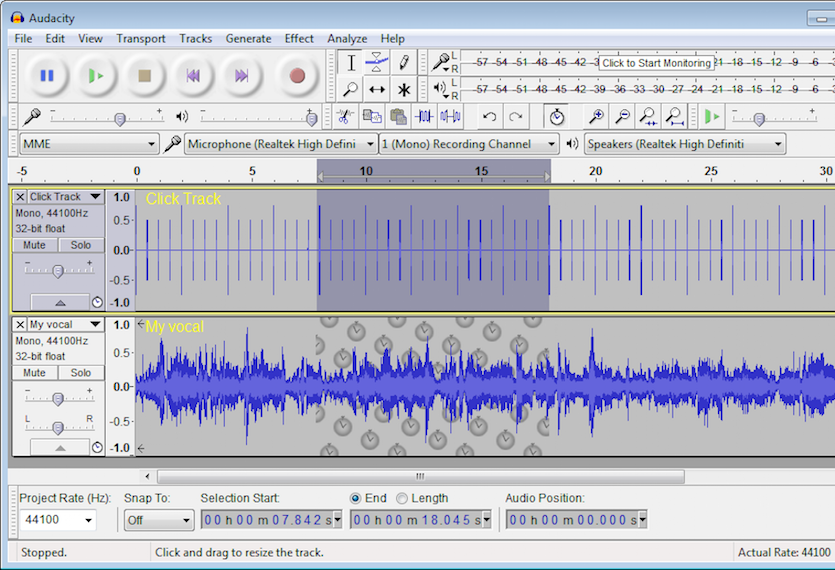Close the Click Track with X
Screen dimensions: 835x570
(20, 197)
